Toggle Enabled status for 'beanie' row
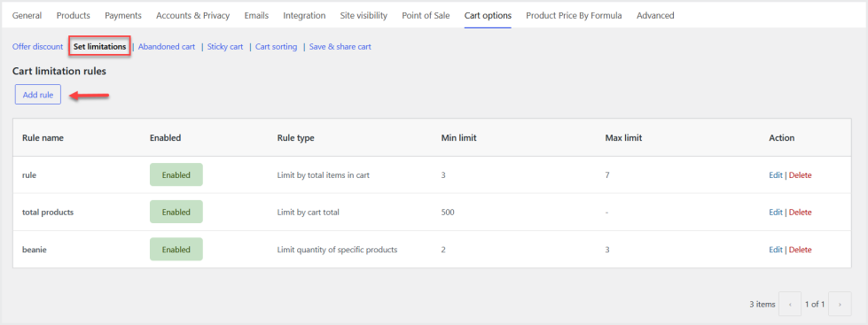The width and height of the screenshot is (868, 325). point(176,250)
